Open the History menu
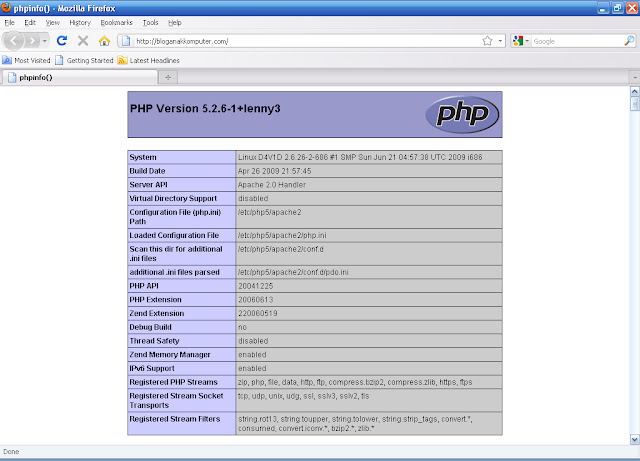Screen dimensions: 640x461 coord(80,23)
